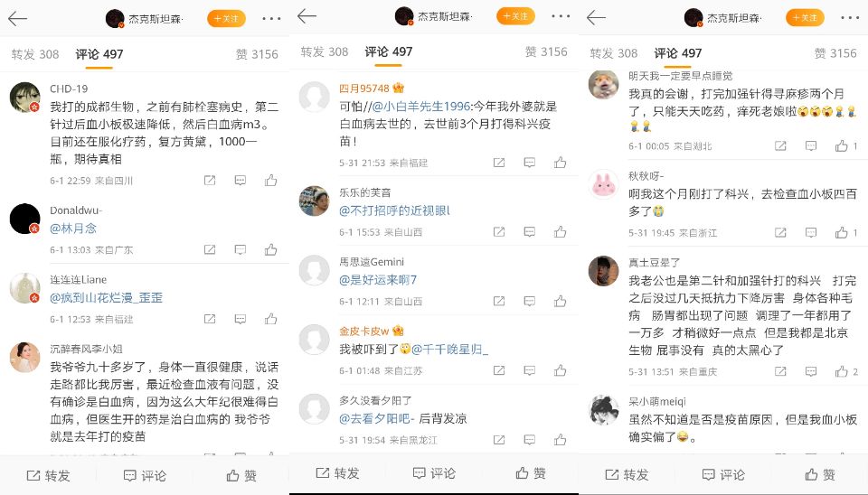Image resolution: width=868 pixels, height=495 pixels.
Task: Like 四月95748's comment about 科兴疫苗
Action: pyautogui.click(x=561, y=163)
